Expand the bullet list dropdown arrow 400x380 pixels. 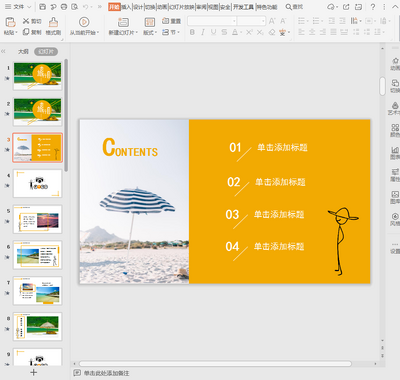[x=308, y=21]
